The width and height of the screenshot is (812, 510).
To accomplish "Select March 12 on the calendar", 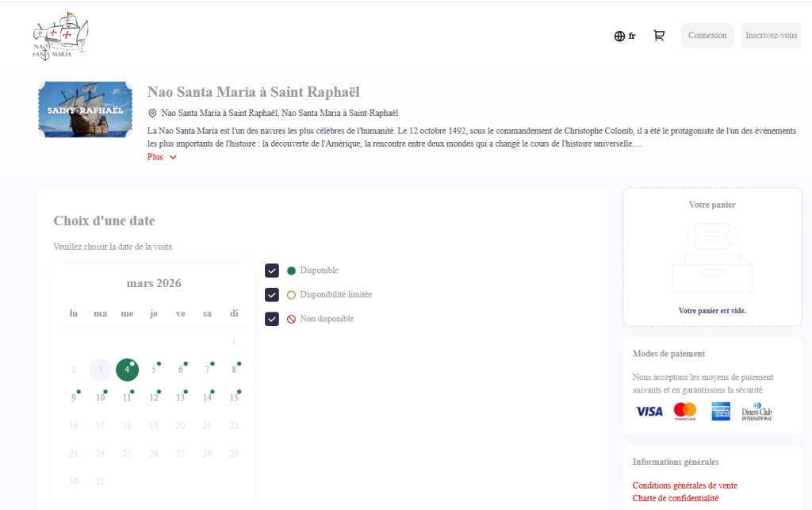I will click(x=154, y=397).
